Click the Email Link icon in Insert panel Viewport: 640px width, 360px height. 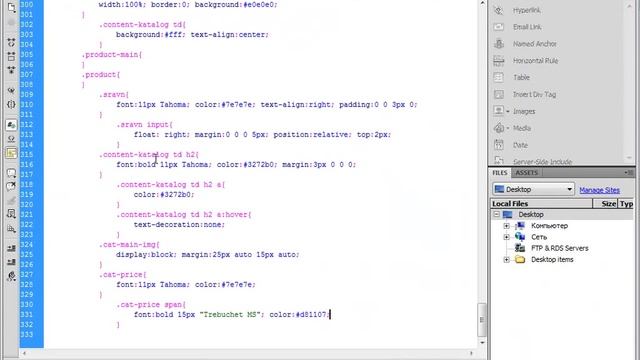click(499, 27)
